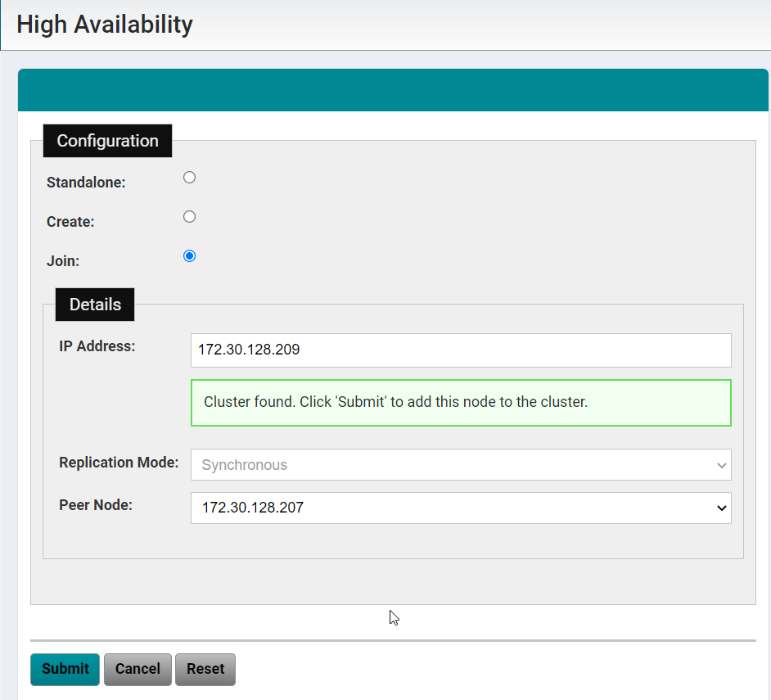Image resolution: width=771 pixels, height=700 pixels.
Task: Choose the Create radio option
Action: 189,217
